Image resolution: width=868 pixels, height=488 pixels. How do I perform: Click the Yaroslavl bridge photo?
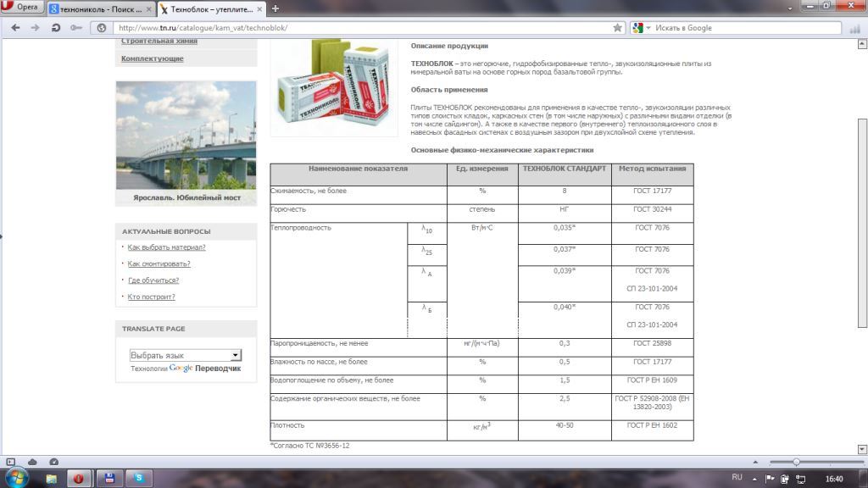click(186, 136)
